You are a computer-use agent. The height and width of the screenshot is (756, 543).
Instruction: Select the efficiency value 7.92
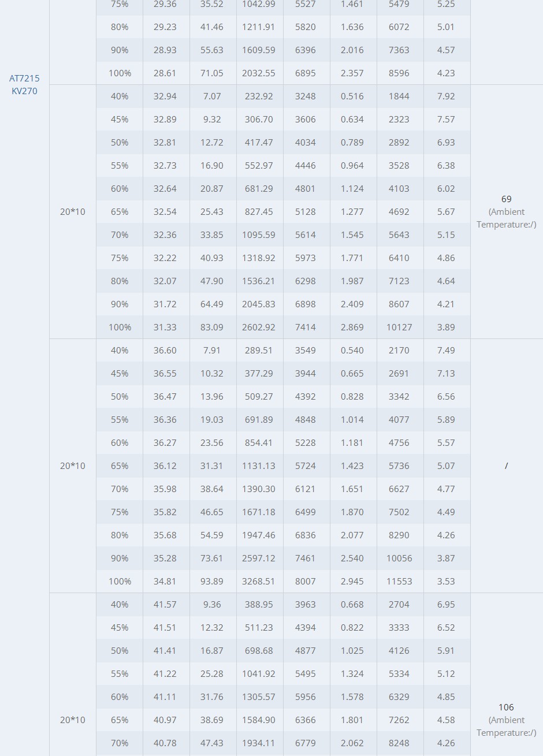pyautogui.click(x=446, y=96)
